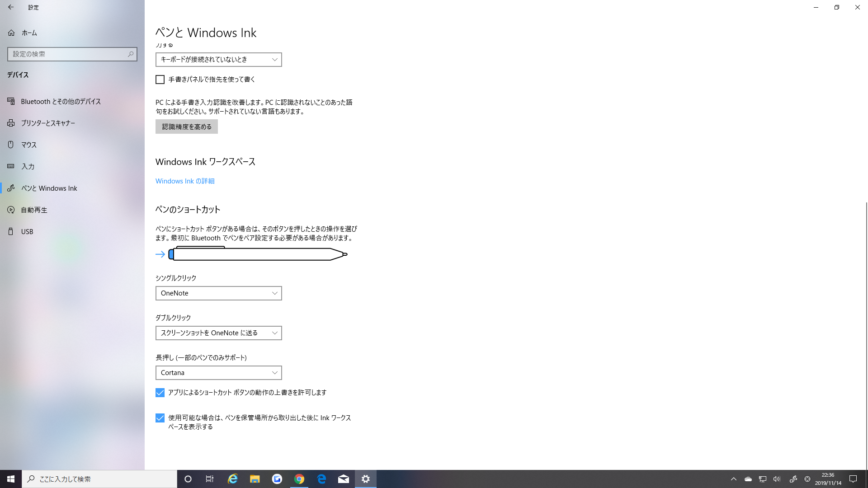This screenshot has height=488, width=868.
Task: Expand the single click OneNote dropdown
Action: [x=218, y=293]
